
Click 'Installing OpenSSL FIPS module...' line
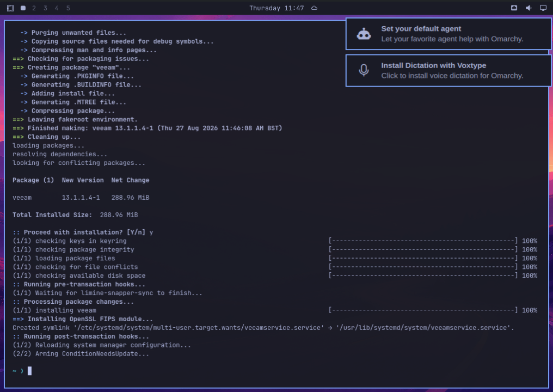point(83,319)
